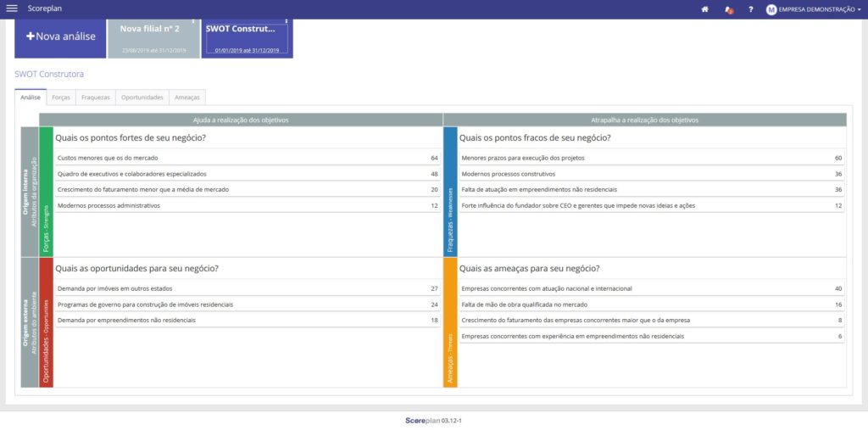The width and height of the screenshot is (868, 430).
Task: Switch to the Análise tab
Action: click(31, 98)
